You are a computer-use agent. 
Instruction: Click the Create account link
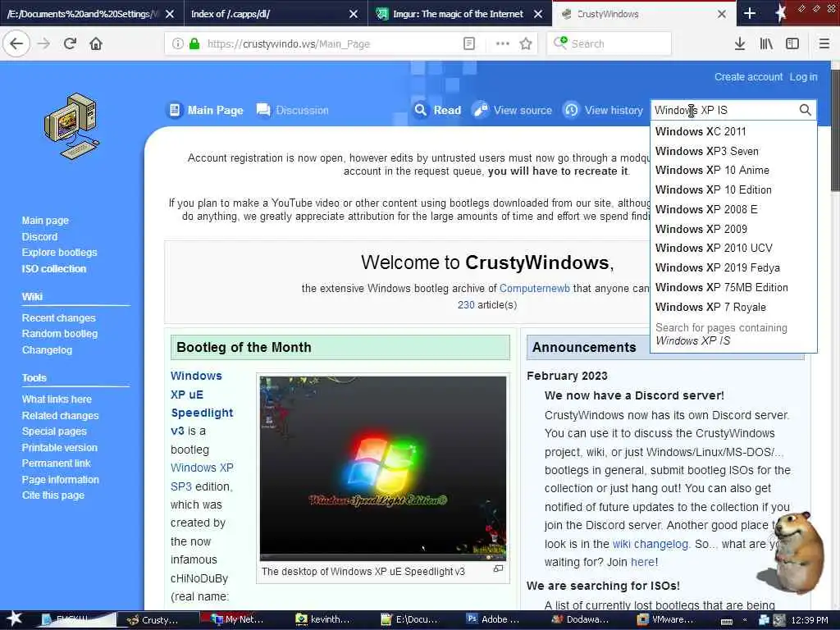pyautogui.click(x=748, y=77)
